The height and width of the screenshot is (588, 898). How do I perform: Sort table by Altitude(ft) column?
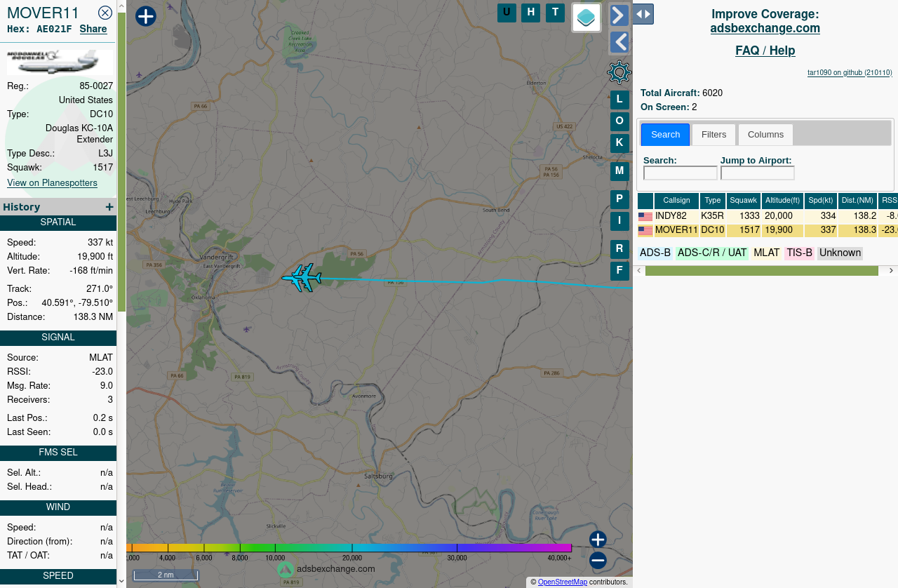click(x=782, y=201)
